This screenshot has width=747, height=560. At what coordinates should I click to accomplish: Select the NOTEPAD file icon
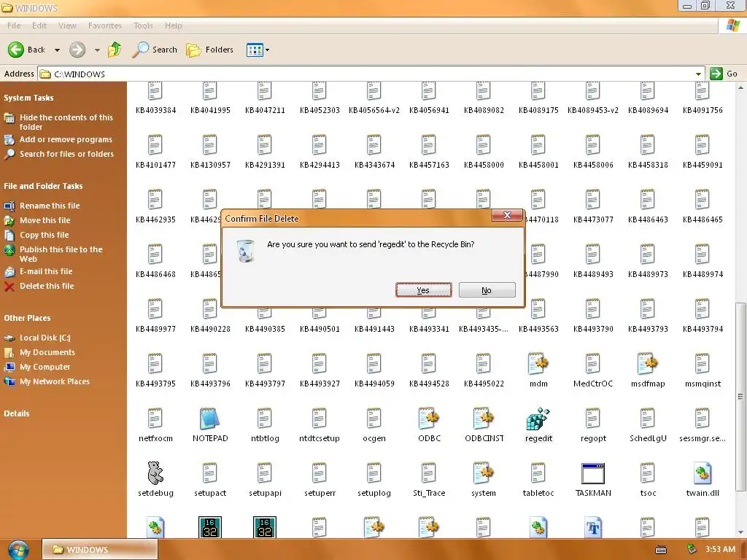[210, 419]
